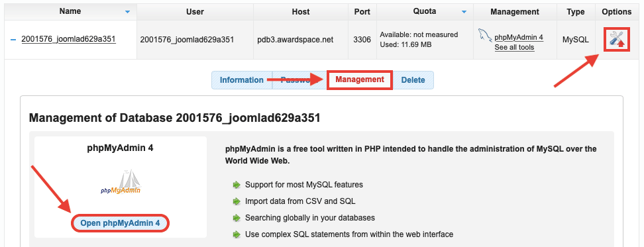Click the Type column header
Screen dimensions: 644x247
[x=575, y=12]
